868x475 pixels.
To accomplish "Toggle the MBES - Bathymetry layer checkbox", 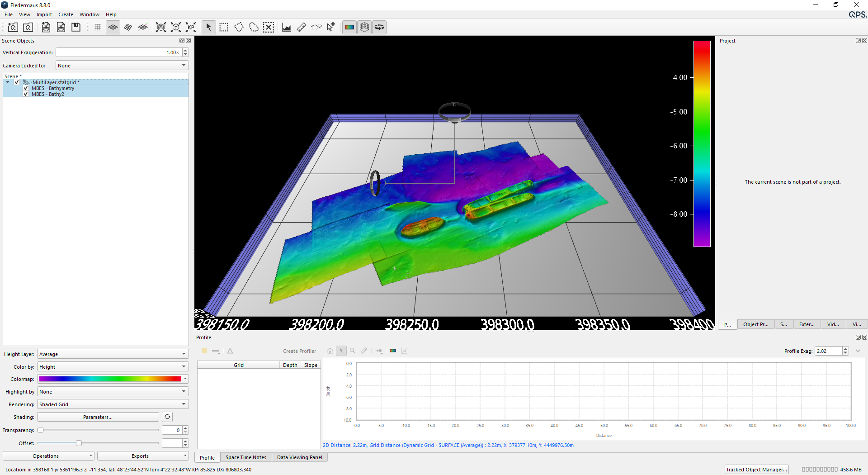I will [x=26, y=88].
